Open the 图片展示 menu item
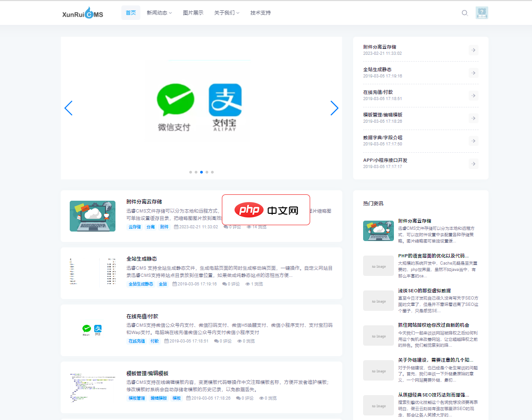Viewport: 532px width, 420px height. tap(193, 13)
